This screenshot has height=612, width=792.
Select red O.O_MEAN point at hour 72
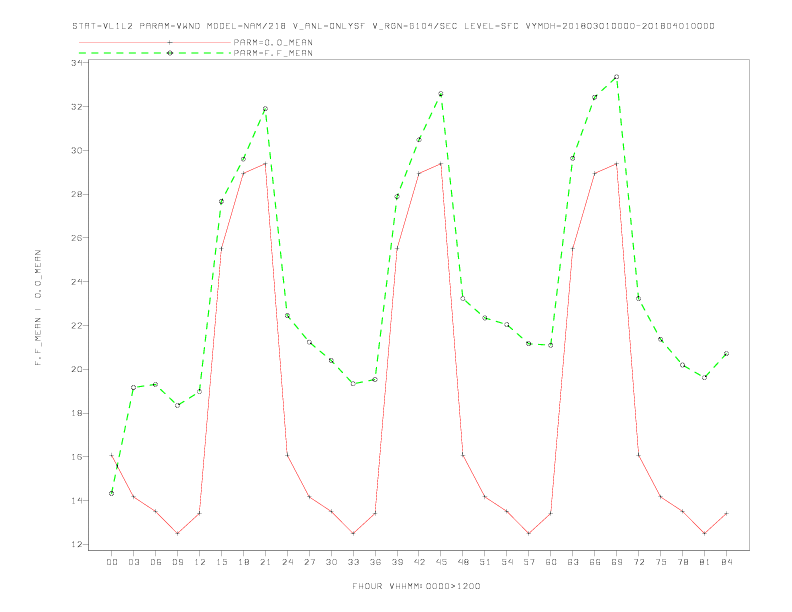click(638, 455)
